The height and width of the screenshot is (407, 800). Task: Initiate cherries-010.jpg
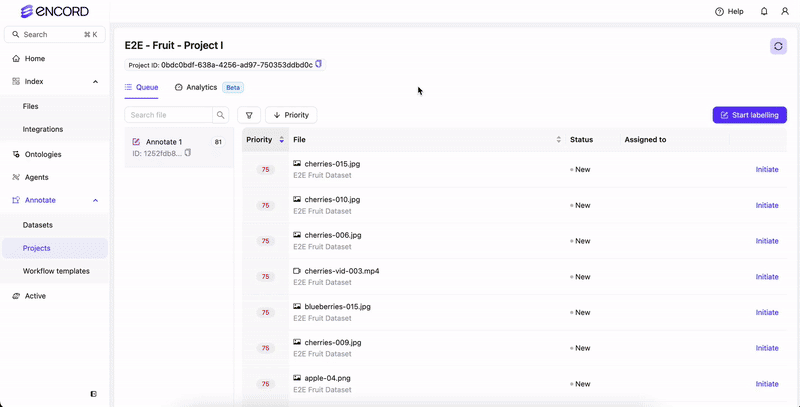point(767,205)
